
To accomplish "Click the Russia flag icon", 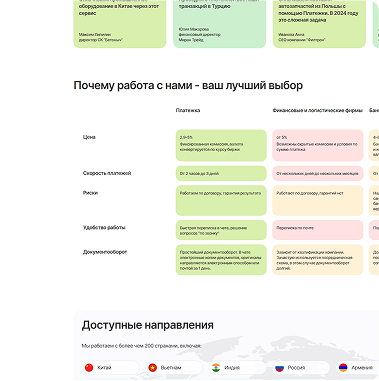I will click(x=279, y=368).
